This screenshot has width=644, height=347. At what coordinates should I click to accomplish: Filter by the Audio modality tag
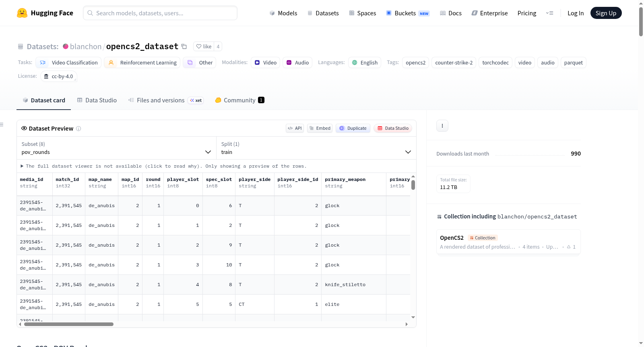(297, 62)
